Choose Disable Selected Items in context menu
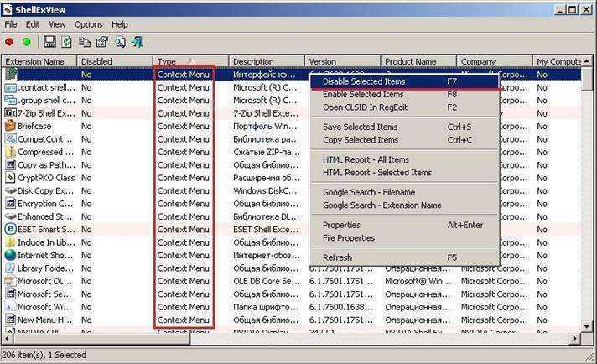Viewport: 597px width, 364px height. (x=405, y=81)
